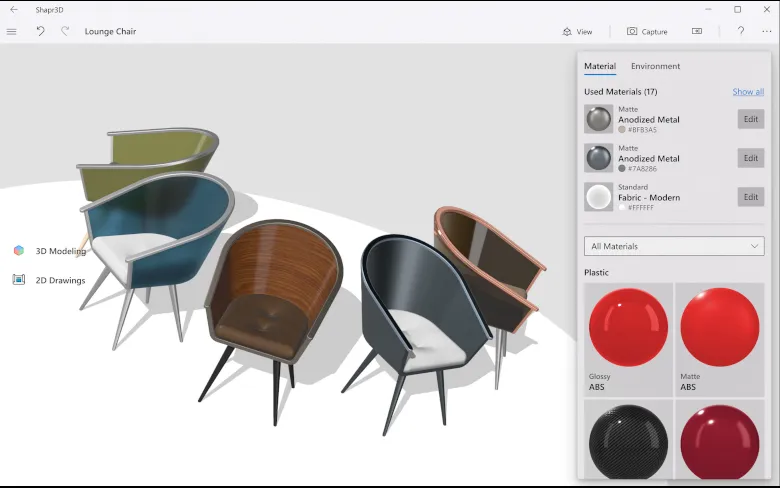Click the Show all link
The image size is (780, 488).
[748, 92]
